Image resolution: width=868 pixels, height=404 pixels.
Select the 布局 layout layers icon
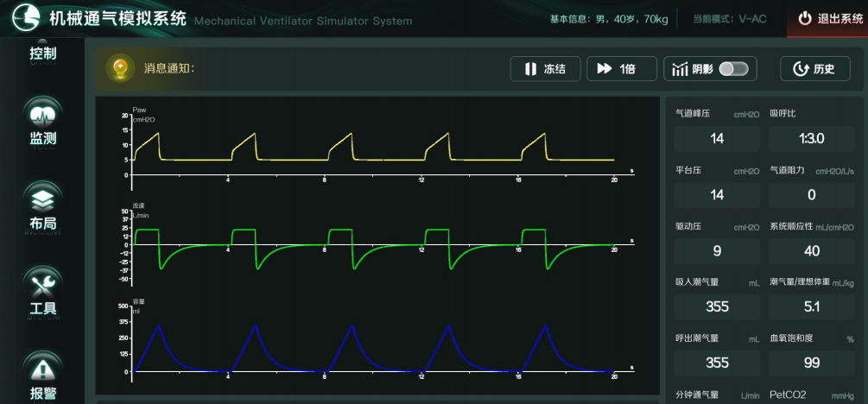(x=43, y=198)
